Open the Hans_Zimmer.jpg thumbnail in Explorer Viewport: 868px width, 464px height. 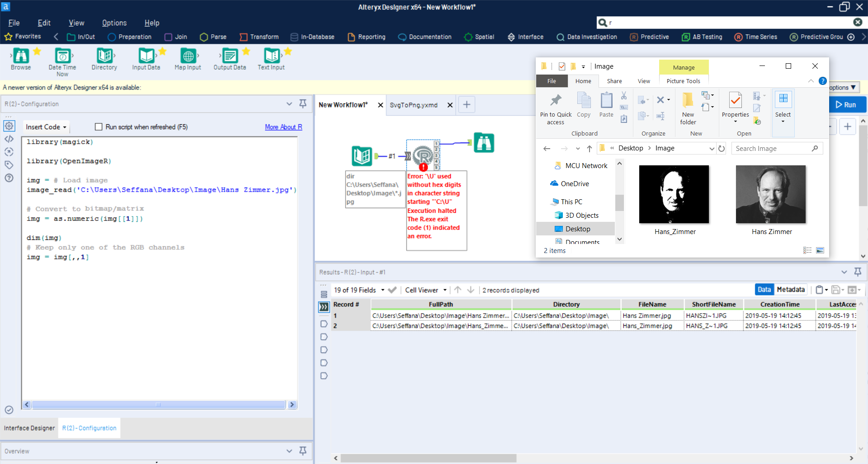pyautogui.click(x=674, y=194)
